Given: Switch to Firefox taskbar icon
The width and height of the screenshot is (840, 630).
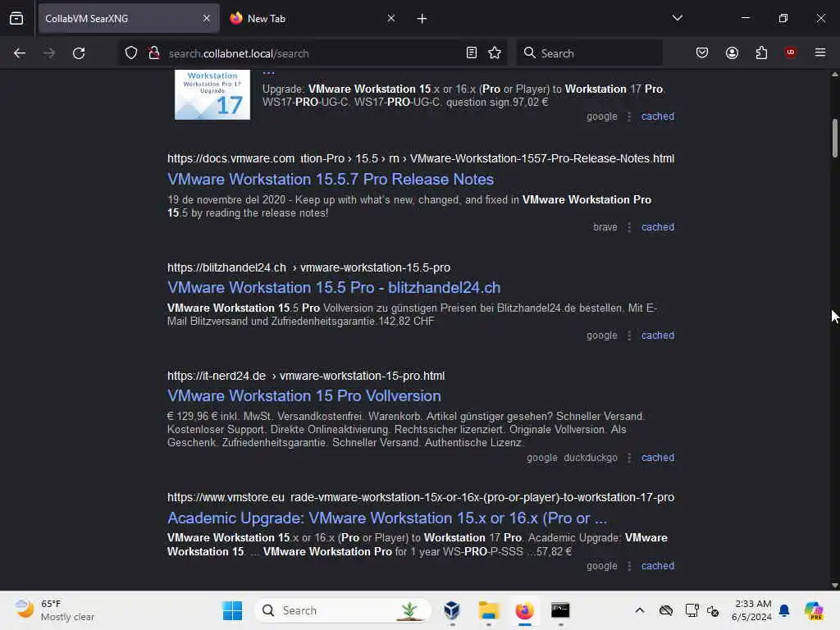Looking at the screenshot, I should click(524, 610).
